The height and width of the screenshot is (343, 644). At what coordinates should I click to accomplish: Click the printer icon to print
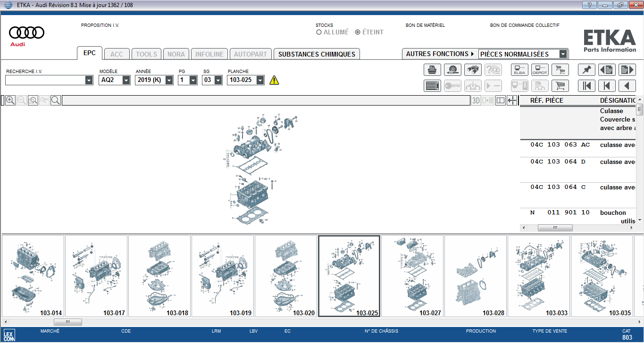[432, 70]
